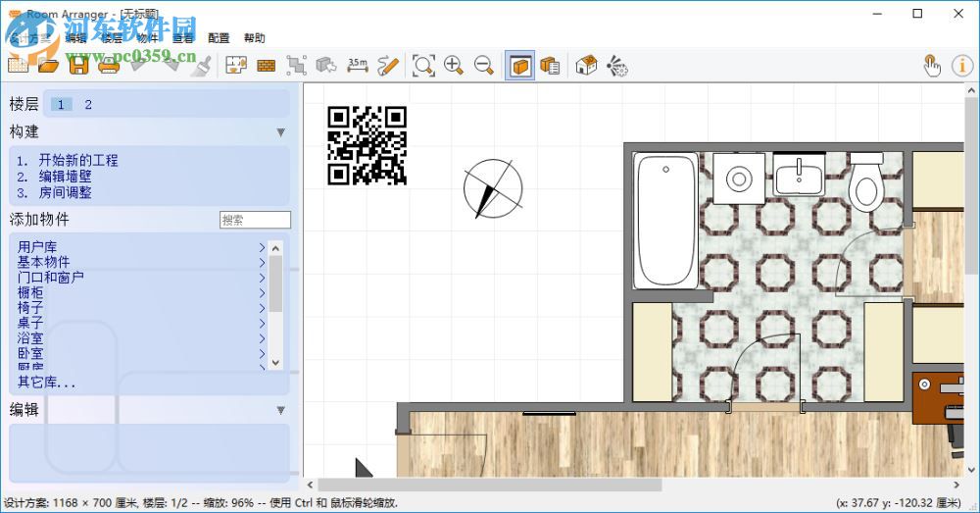Click 开始新的工程 link
This screenshot has height=513, width=980.
pyautogui.click(x=78, y=160)
